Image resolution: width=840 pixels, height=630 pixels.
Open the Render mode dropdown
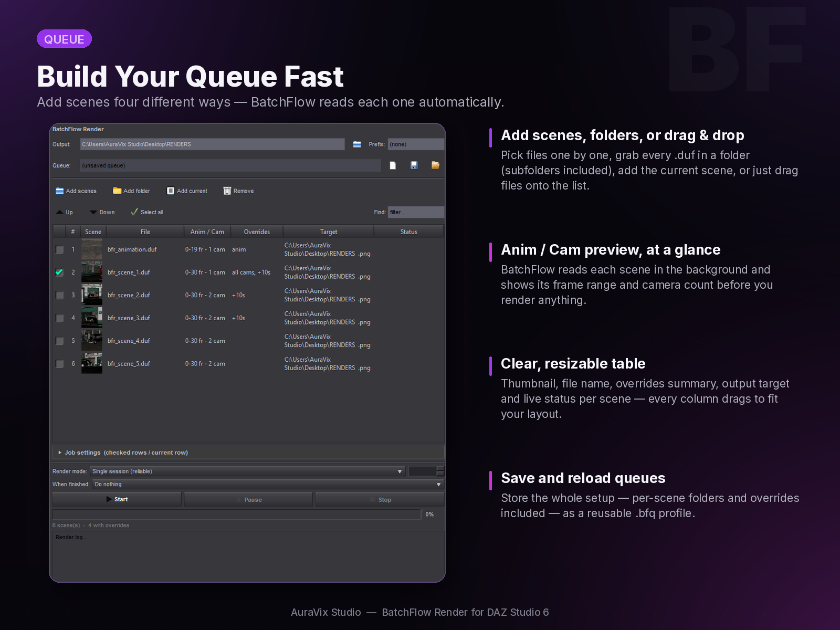pyautogui.click(x=248, y=471)
